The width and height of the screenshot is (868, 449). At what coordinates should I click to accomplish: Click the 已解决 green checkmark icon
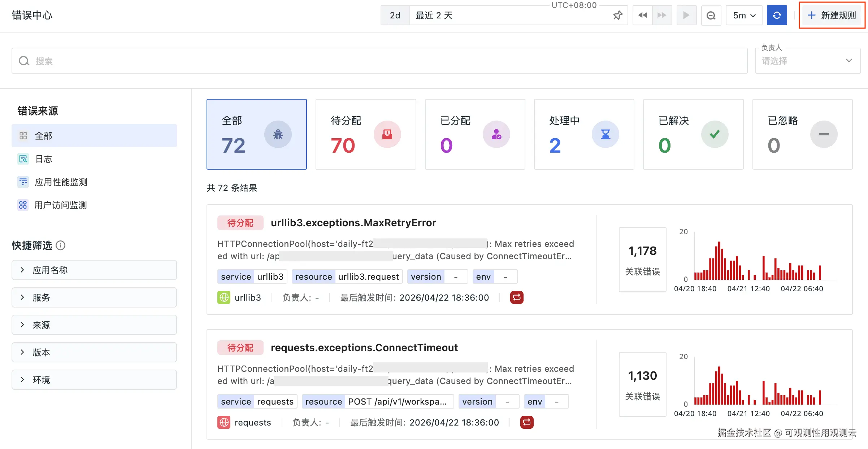pyautogui.click(x=714, y=134)
